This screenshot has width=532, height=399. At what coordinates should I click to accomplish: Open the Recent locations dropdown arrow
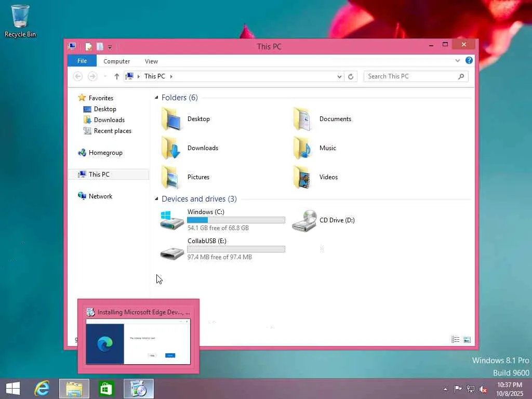tap(105, 76)
